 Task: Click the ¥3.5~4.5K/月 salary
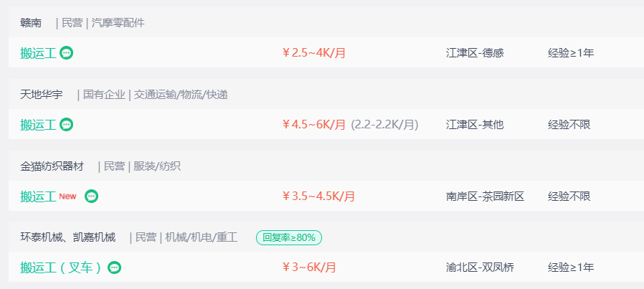pyautogui.click(x=318, y=196)
